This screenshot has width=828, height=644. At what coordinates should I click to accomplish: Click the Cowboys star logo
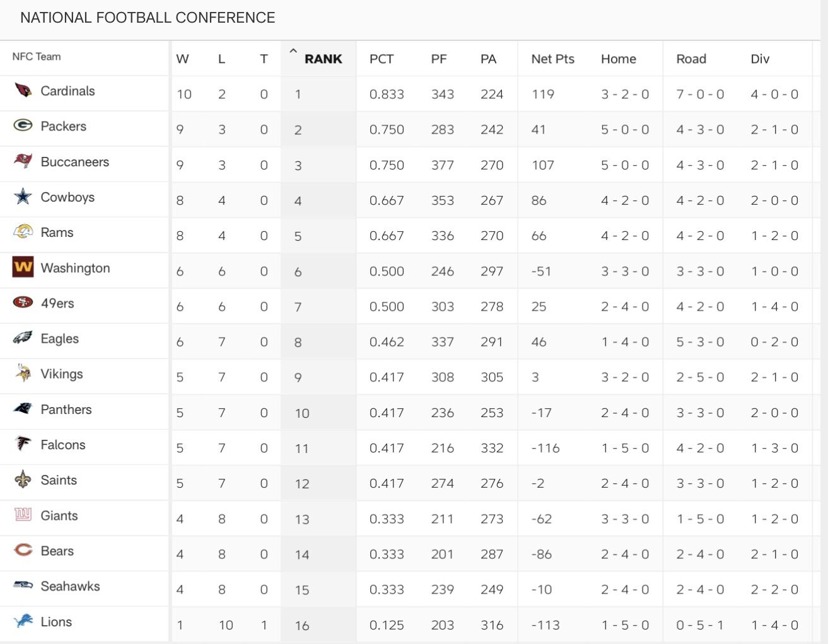[23, 197]
